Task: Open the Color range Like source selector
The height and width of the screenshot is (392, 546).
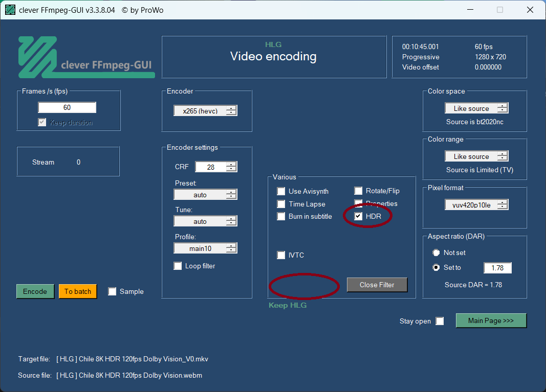Action: (476, 156)
